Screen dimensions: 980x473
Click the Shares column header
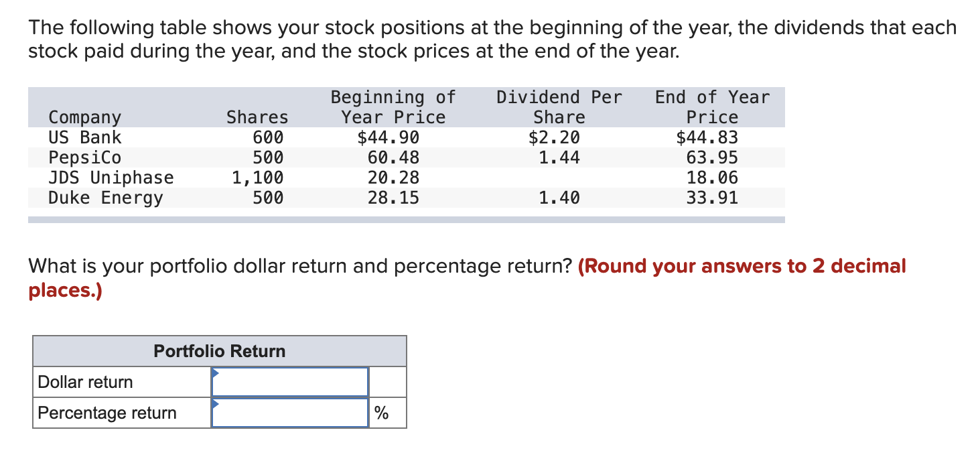258,117
